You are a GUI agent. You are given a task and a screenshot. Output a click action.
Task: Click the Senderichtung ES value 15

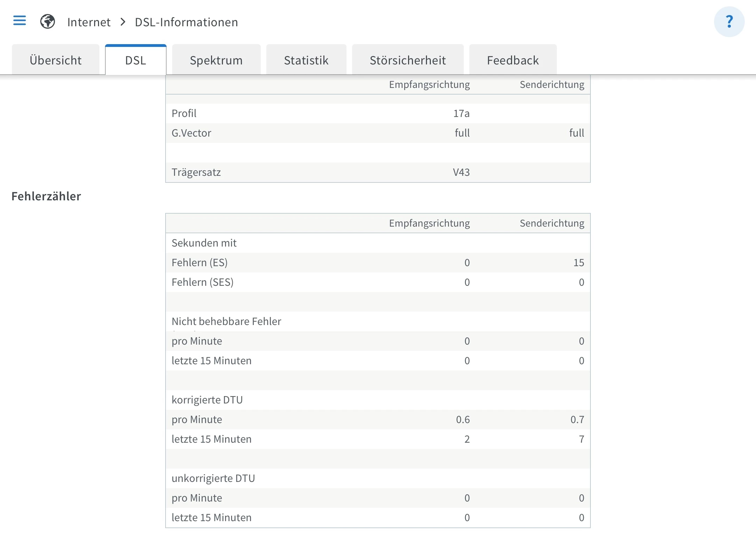coord(579,262)
